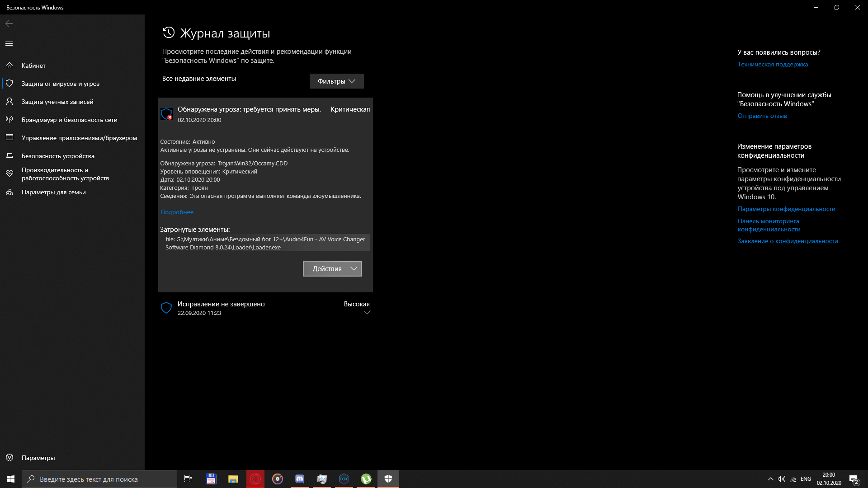Open the Windows Start menu

[x=11, y=479]
